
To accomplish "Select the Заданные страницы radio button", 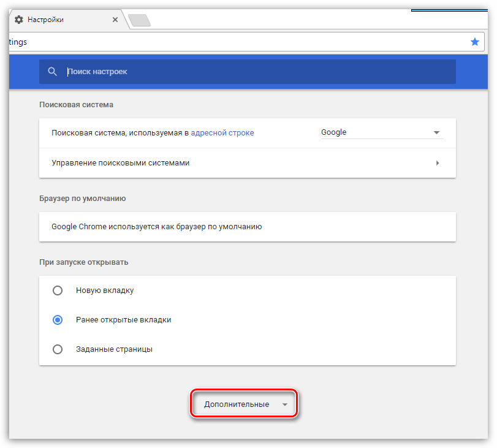I will [x=58, y=349].
